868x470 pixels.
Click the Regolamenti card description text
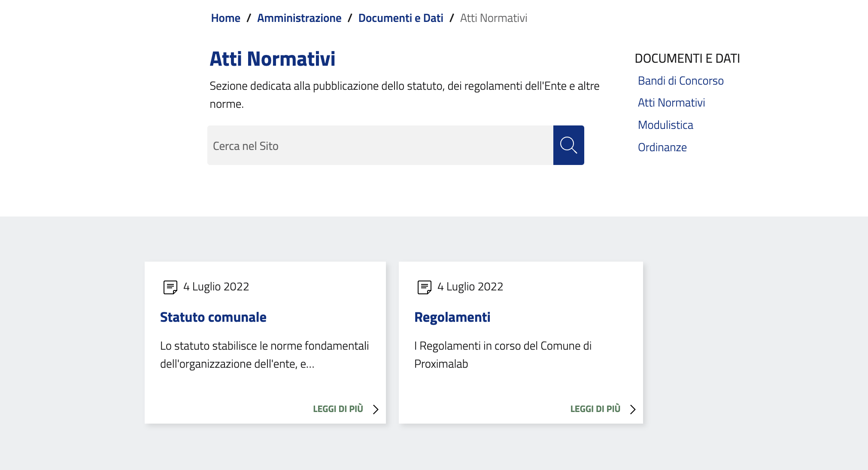[x=502, y=355]
